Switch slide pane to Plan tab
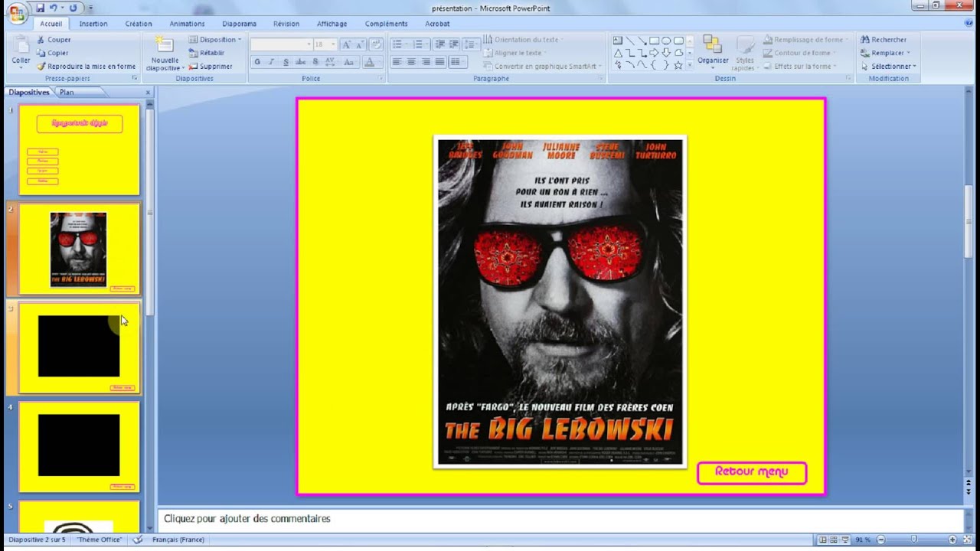 [67, 93]
